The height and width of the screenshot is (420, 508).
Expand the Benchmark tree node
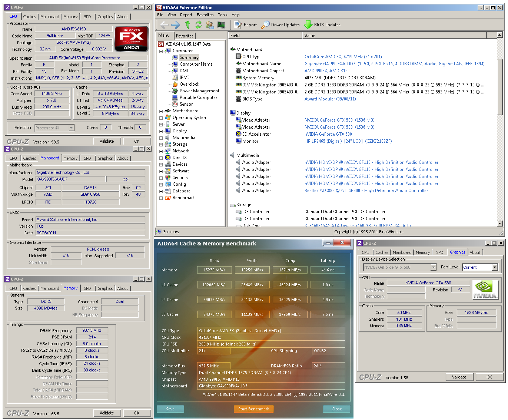point(161,198)
